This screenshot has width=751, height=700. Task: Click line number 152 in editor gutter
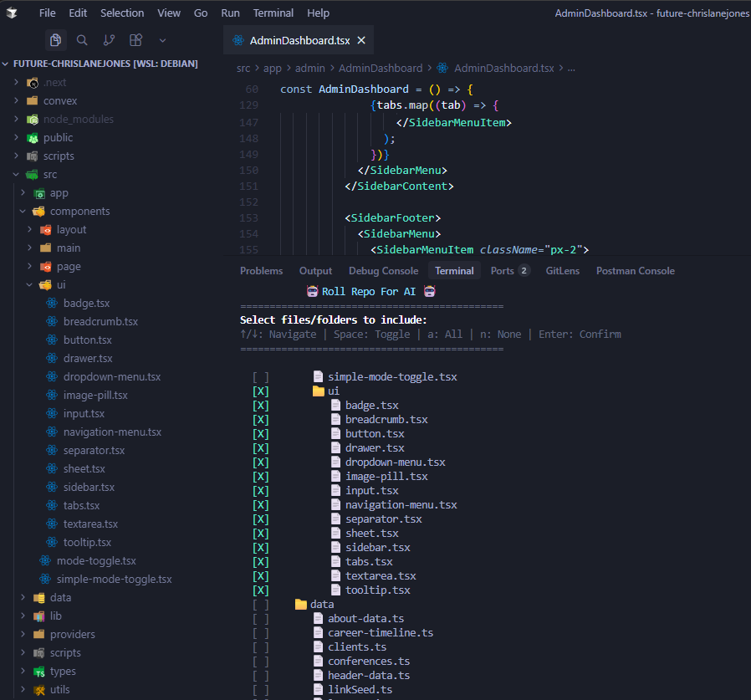[x=248, y=202]
